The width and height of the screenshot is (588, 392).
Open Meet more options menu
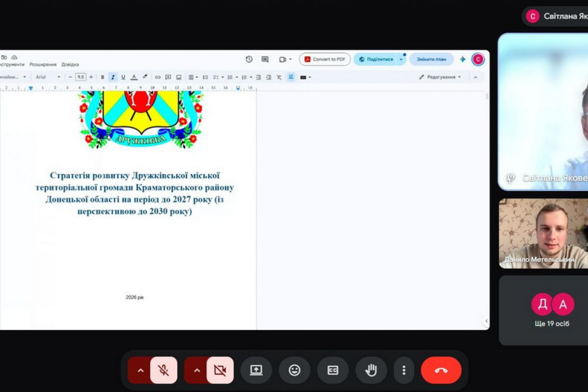click(404, 370)
